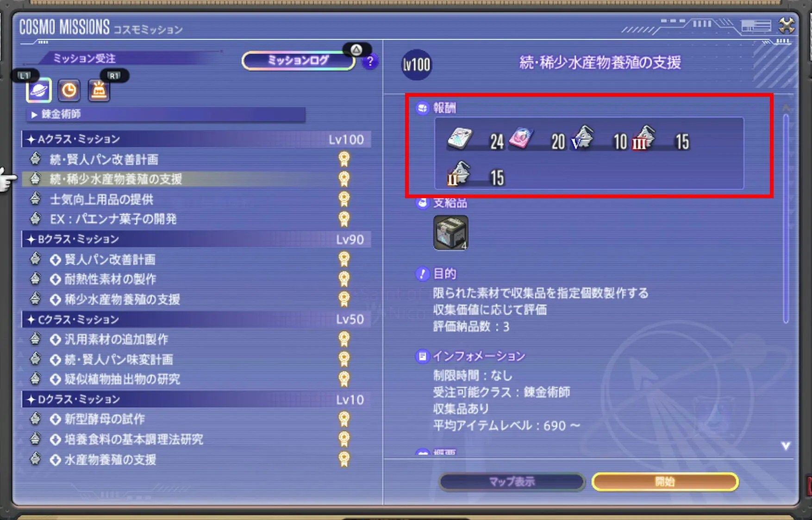Select the planet-shaped mission category icon
The height and width of the screenshot is (520, 812).
(39, 90)
